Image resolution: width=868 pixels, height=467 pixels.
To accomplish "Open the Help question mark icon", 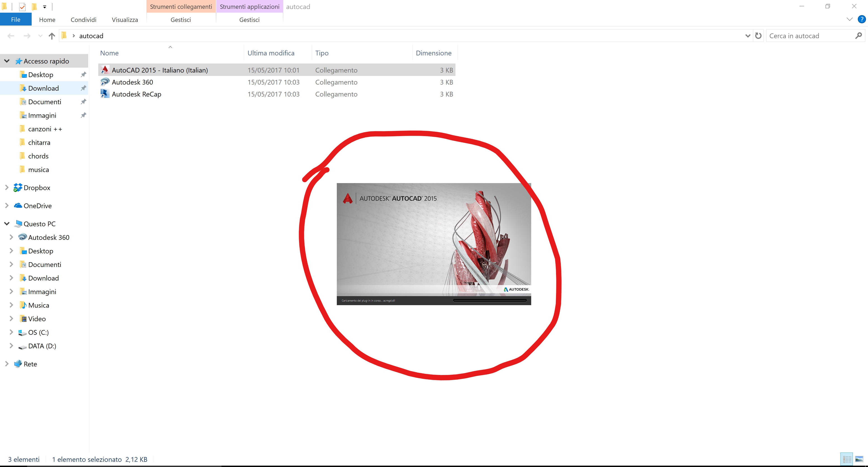I will tap(861, 19).
